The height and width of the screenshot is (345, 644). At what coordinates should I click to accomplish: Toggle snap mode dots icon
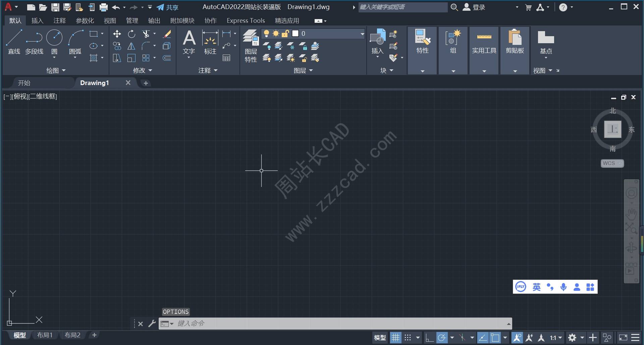(x=408, y=338)
